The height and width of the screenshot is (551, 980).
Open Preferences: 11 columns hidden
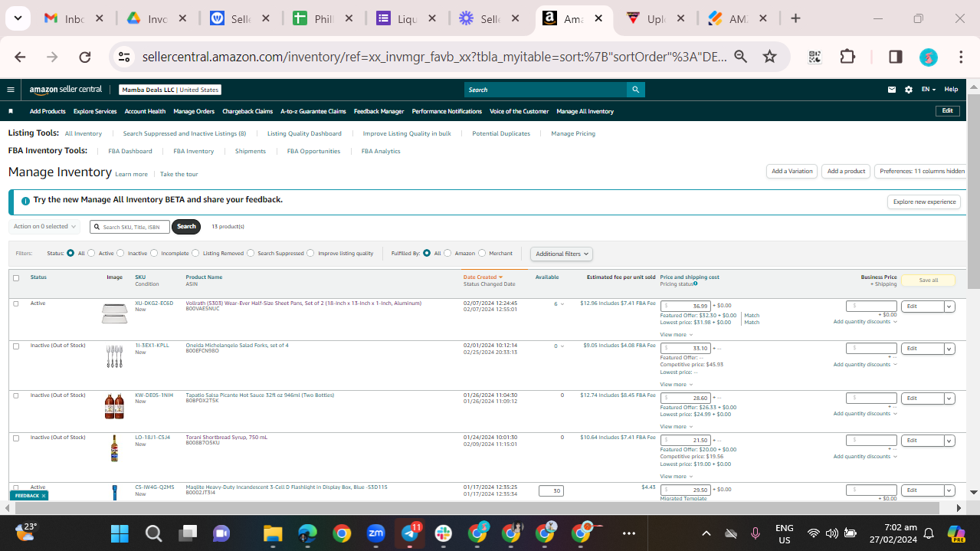tap(922, 172)
